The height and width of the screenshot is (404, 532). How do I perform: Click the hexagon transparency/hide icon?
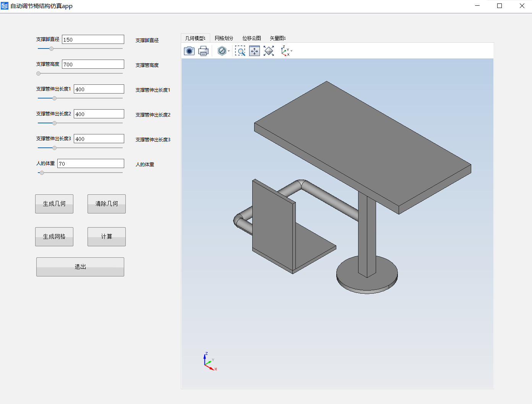pyautogui.click(x=222, y=51)
